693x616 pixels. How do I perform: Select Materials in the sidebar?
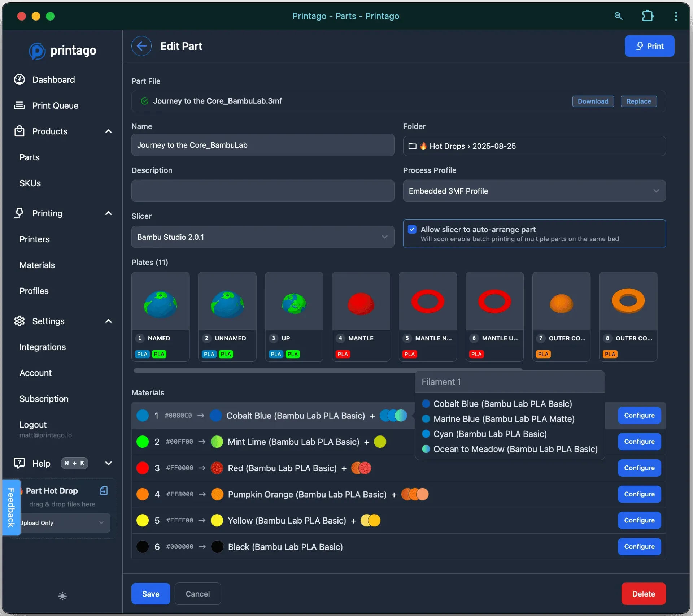pyautogui.click(x=36, y=265)
